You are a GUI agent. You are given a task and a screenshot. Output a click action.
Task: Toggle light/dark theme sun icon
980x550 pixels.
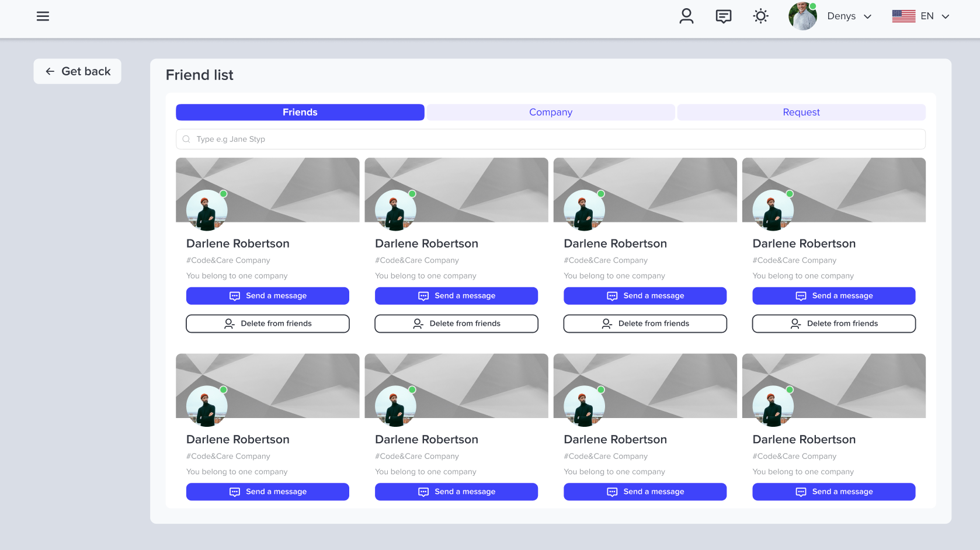click(760, 16)
